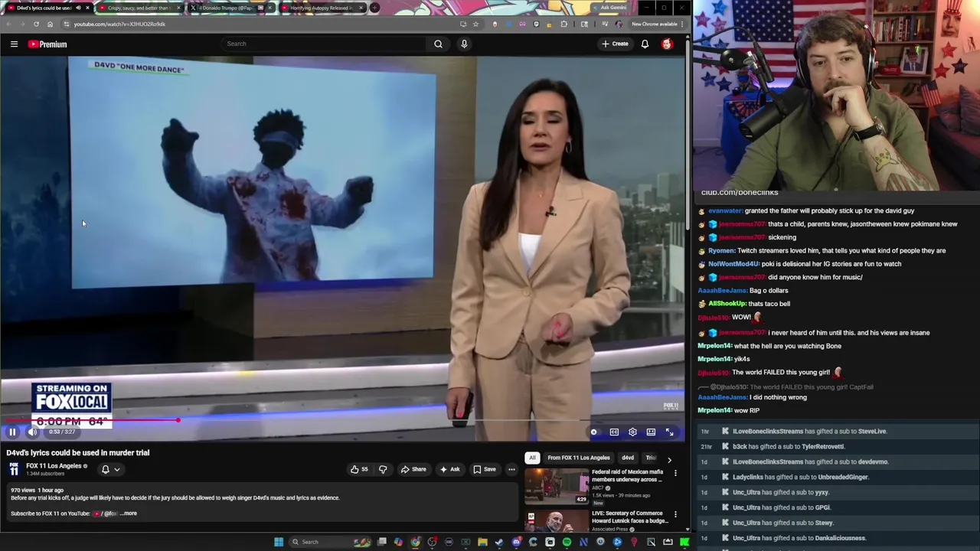980x551 pixels.
Task: Dislike the video with thumbs down
Action: coord(383,469)
